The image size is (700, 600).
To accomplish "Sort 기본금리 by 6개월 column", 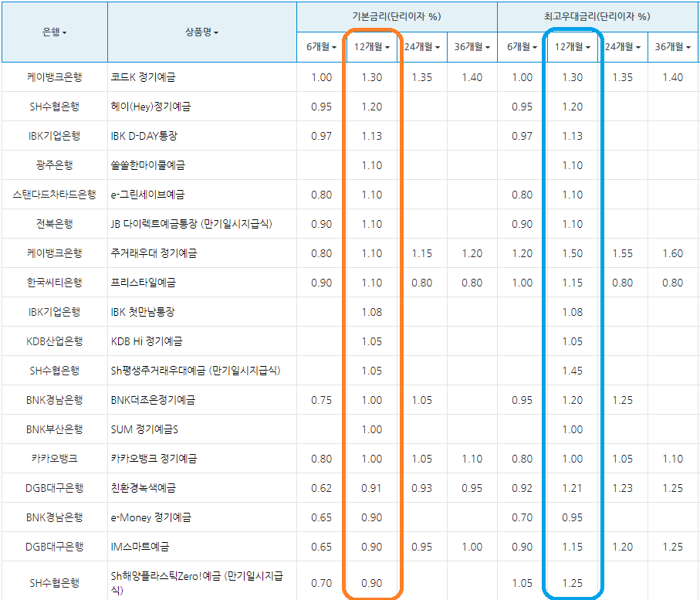I will coord(321,47).
